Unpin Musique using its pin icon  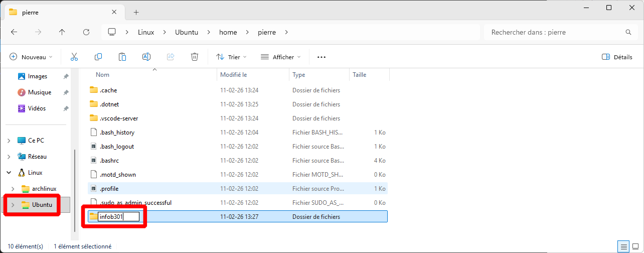66,92
